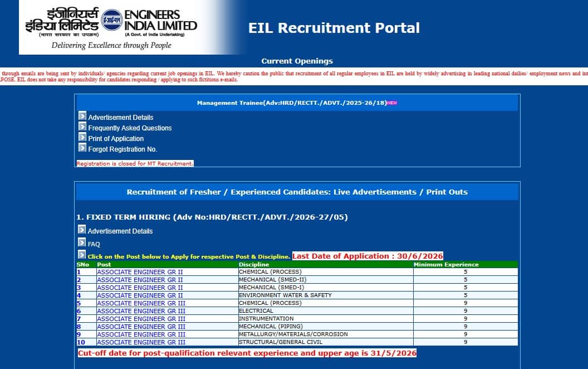588x369 pixels.
Task: Click the 'Current Openings' heading
Action: pos(297,61)
